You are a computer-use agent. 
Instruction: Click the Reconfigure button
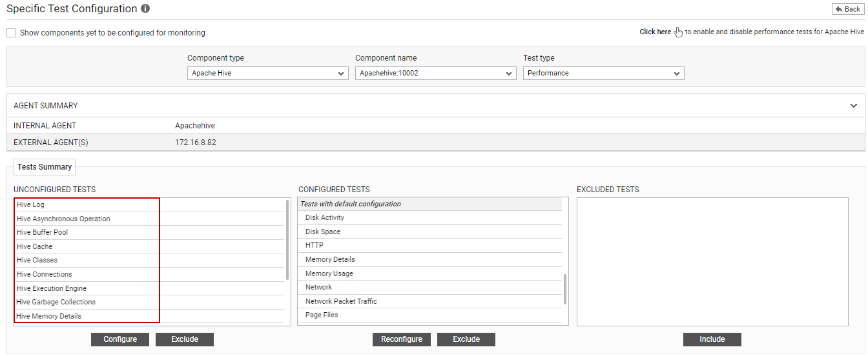point(402,339)
